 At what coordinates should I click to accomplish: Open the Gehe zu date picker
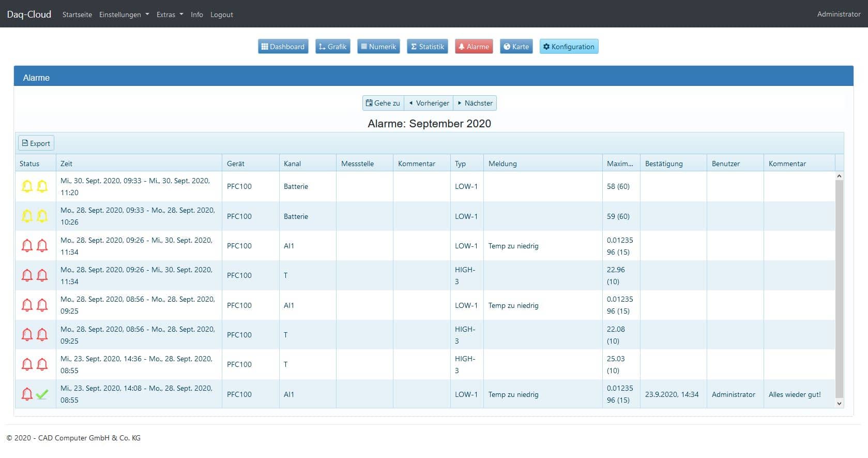[x=383, y=103]
